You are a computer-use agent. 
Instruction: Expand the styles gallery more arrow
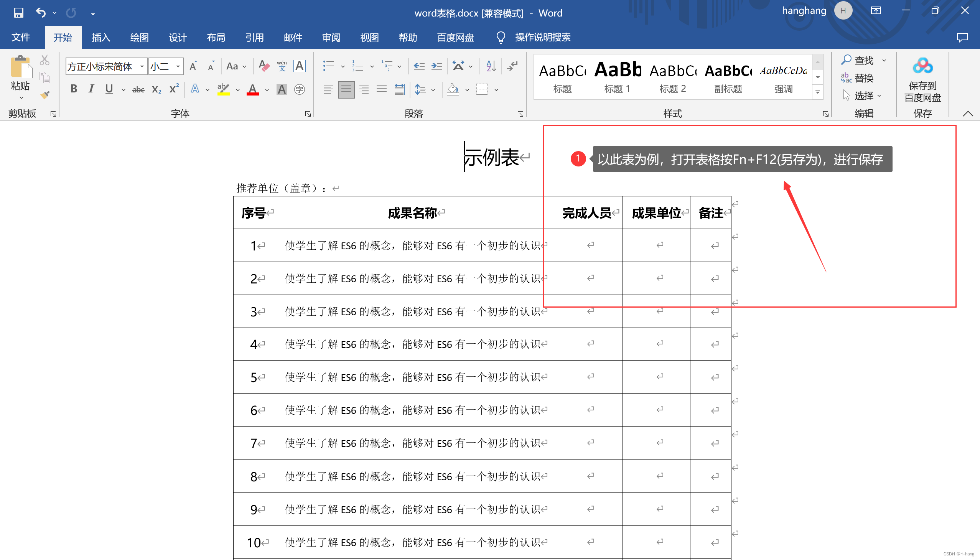pos(818,92)
